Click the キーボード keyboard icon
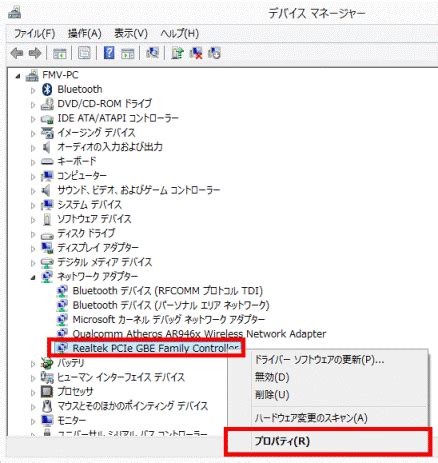This screenshot has width=438, height=463. click(x=47, y=162)
